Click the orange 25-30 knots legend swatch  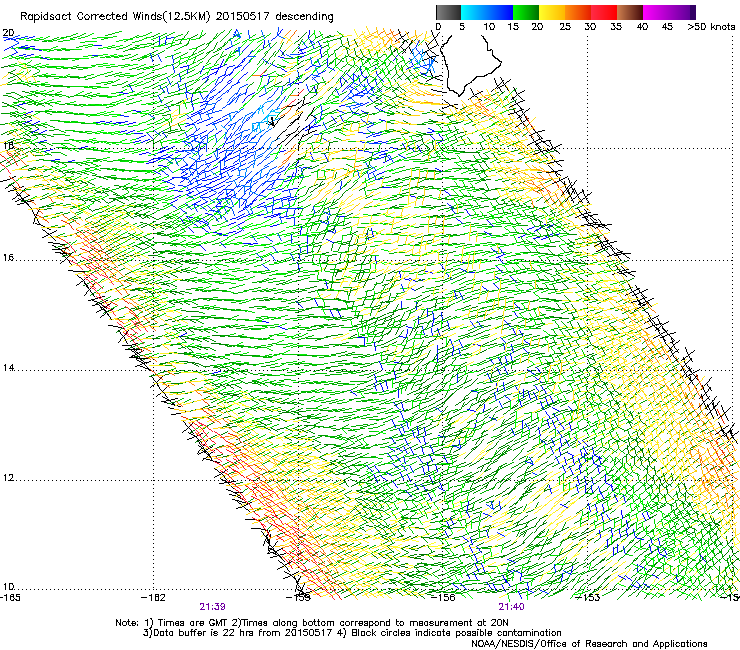pos(578,12)
